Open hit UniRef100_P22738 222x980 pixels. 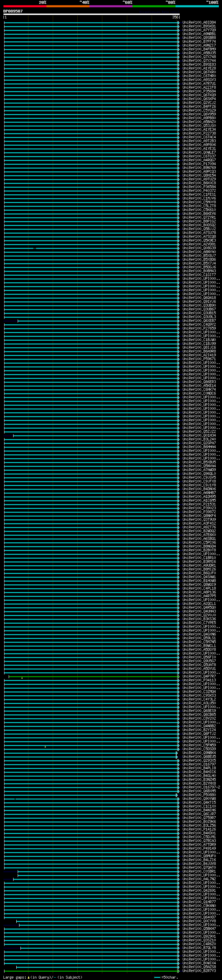tap(199, 133)
